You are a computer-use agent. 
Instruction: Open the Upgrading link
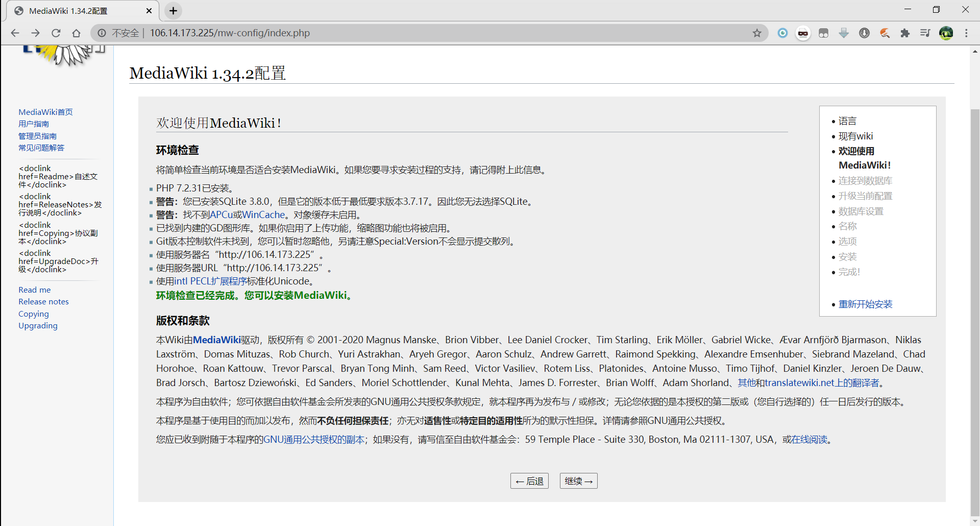point(38,326)
